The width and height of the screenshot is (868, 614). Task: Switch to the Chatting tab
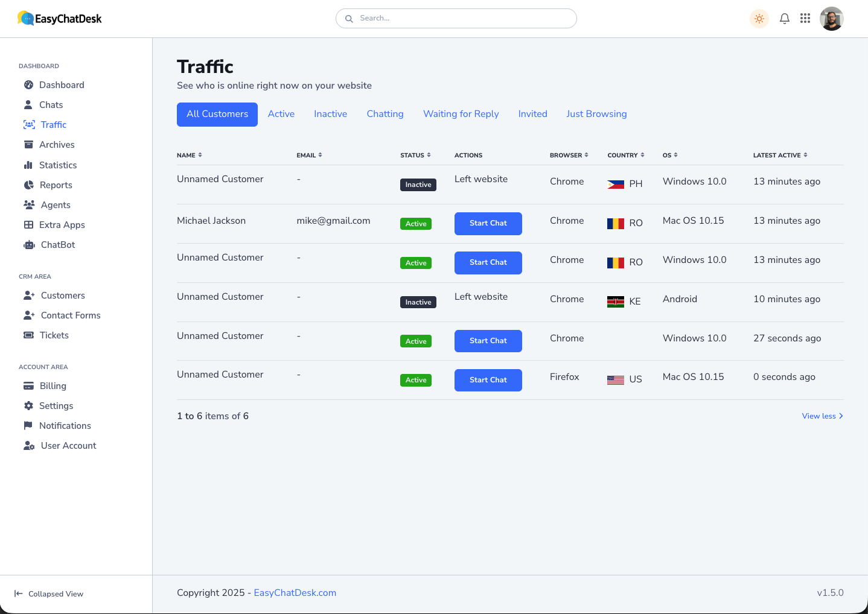[385, 114]
